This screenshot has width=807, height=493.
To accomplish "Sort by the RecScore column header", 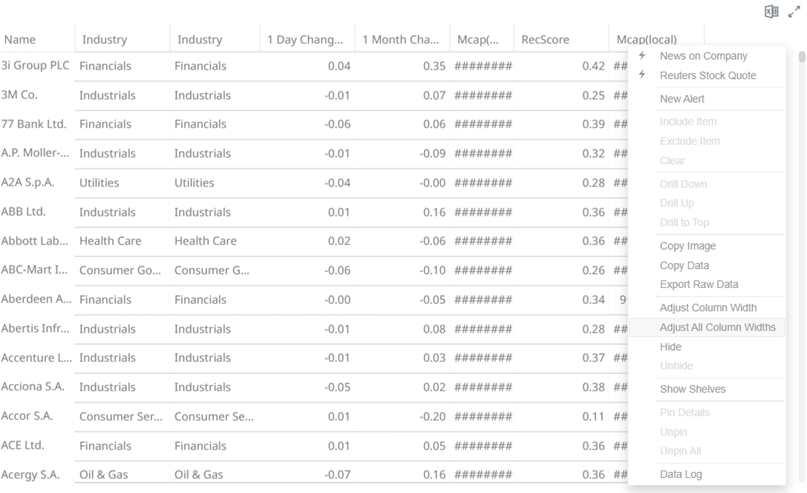I will (544, 40).
